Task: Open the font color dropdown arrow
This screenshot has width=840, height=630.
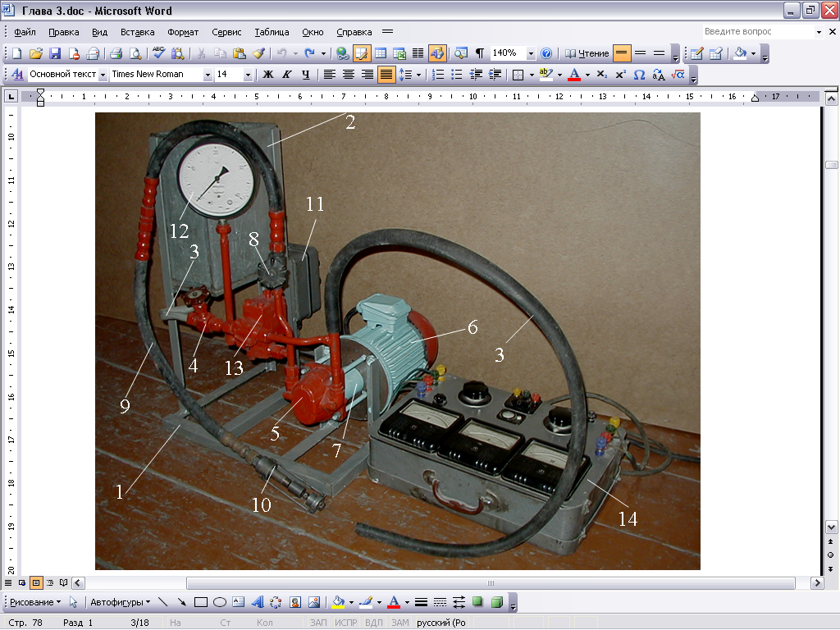Action: click(587, 75)
